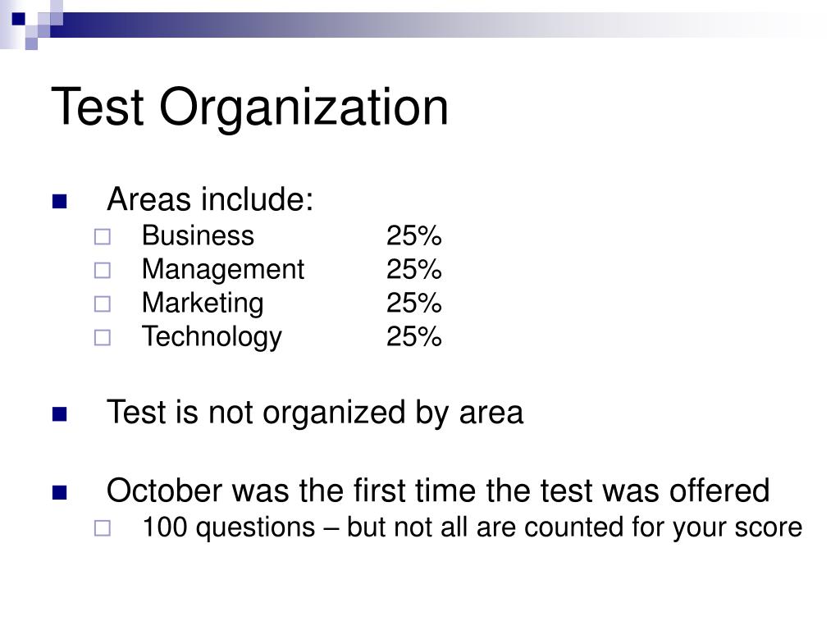Click the hollow bullet next to Marketing
This screenshot has width=840, height=630.
(x=103, y=304)
